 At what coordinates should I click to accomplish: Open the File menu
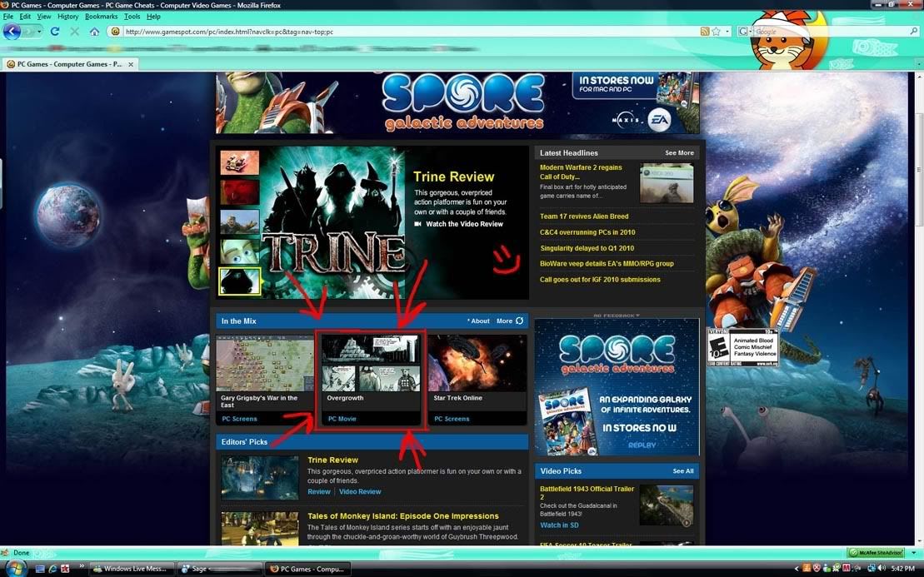click(7, 17)
